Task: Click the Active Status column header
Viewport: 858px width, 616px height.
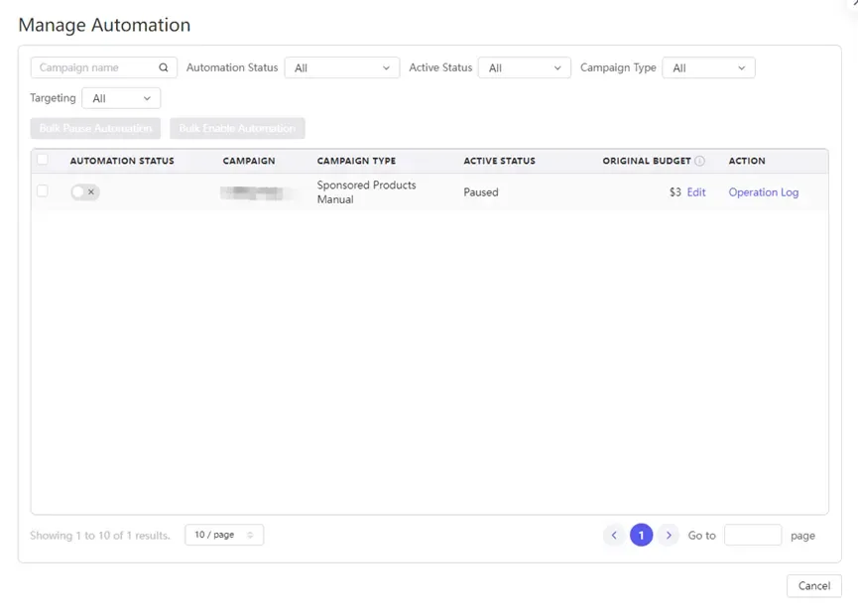Action: [500, 161]
